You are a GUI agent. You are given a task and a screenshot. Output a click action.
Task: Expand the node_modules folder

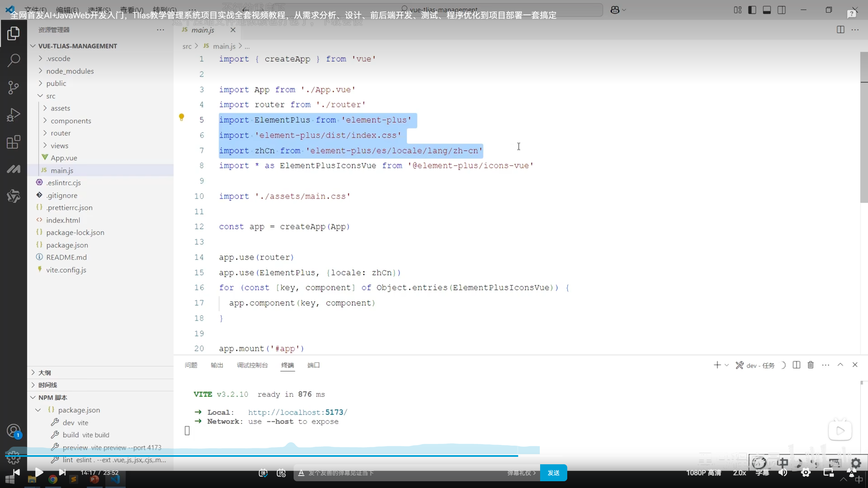[x=70, y=71]
